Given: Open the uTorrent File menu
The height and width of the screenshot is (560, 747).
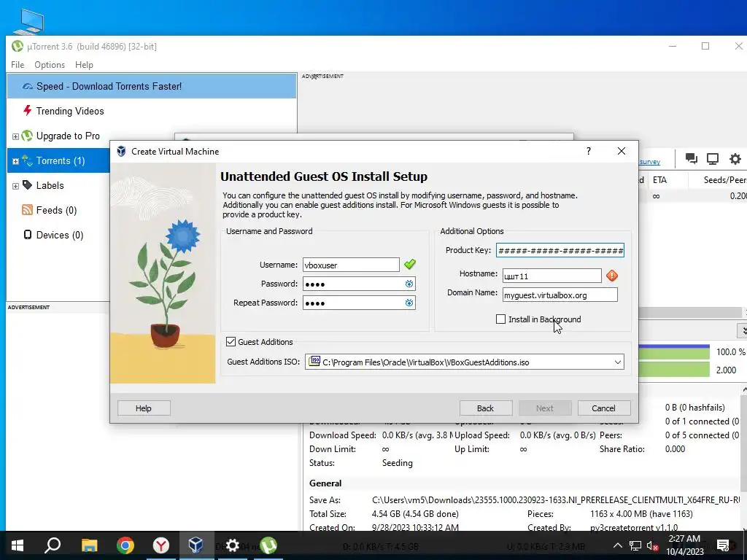Looking at the screenshot, I should pyautogui.click(x=18, y=65).
